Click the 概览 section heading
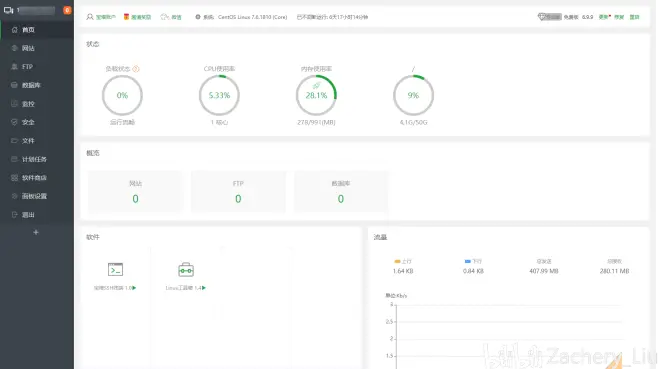The image size is (660, 369). click(x=93, y=153)
